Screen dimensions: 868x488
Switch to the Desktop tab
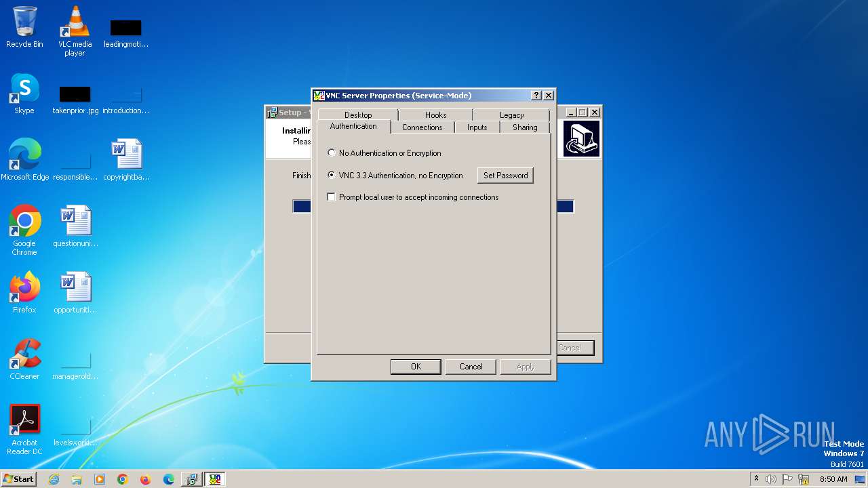coord(358,115)
